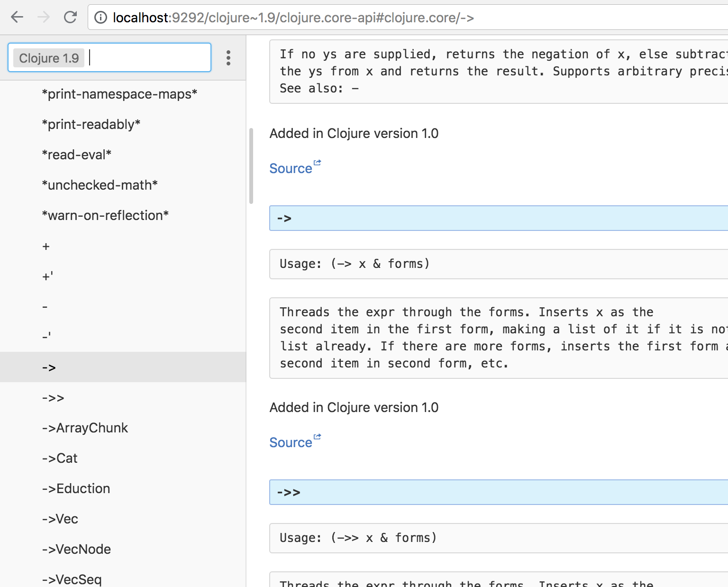Viewport: 728px width, 587px height.
Task: Click the browser back arrow
Action: pyautogui.click(x=17, y=18)
